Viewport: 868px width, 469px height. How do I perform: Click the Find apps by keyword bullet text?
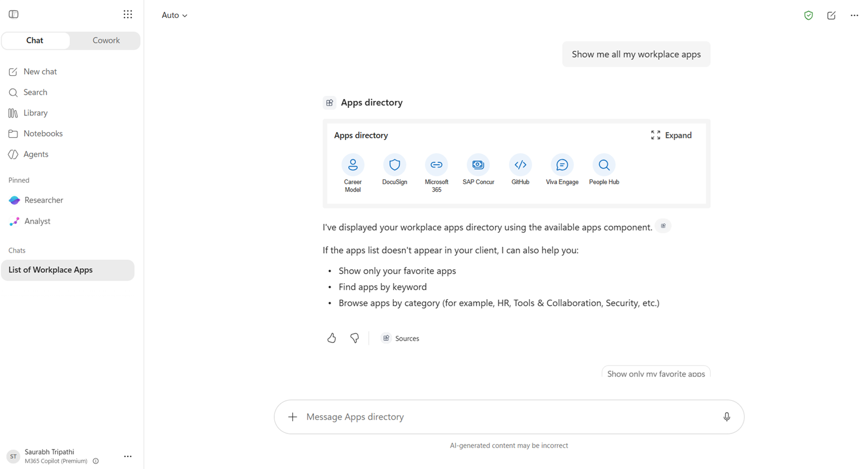[383, 287]
